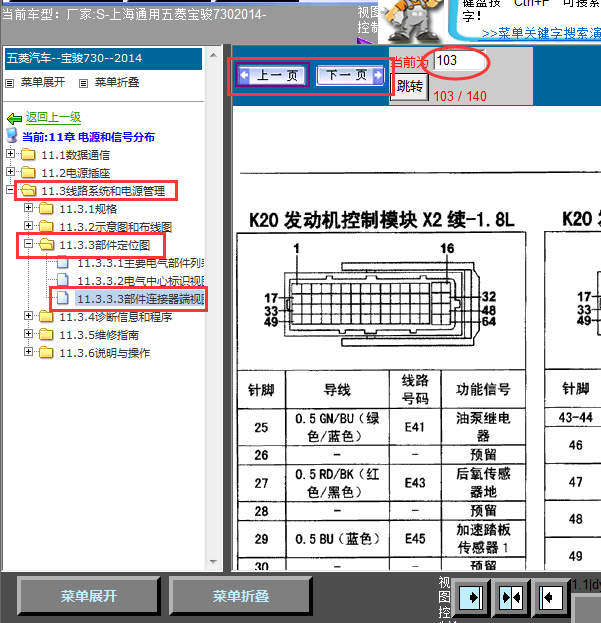This screenshot has width=601, height=623.
Task: Select 11.3.3.2电气中心标识视图 item
Action: [x=141, y=281]
